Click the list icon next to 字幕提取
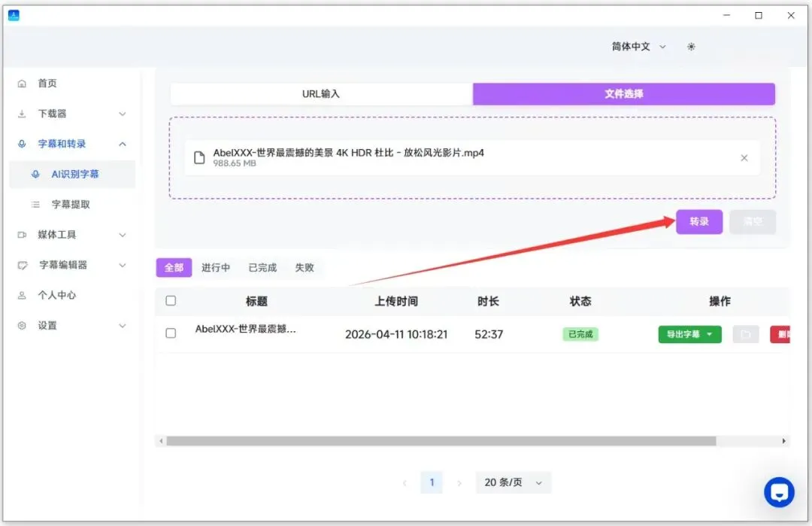 [35, 204]
